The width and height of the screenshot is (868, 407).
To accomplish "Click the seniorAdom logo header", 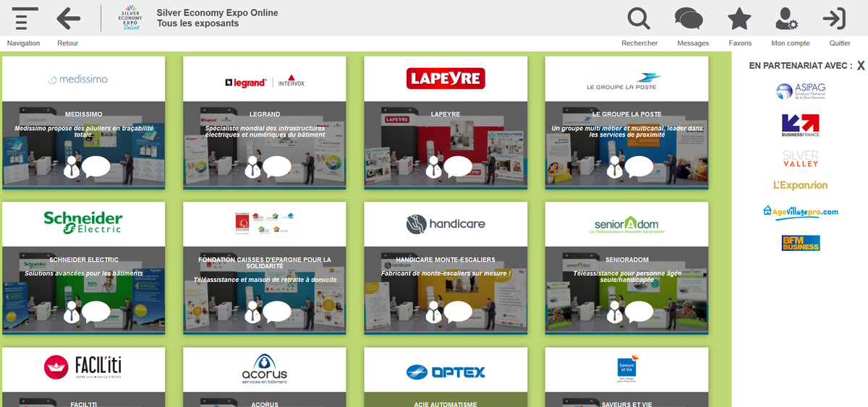I will 627,225.
